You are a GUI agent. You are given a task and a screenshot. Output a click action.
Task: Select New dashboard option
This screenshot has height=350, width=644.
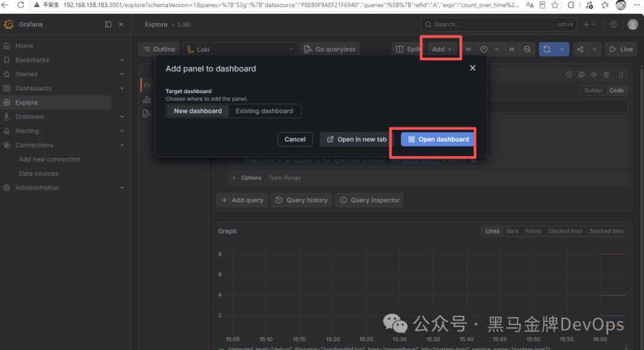[197, 111]
